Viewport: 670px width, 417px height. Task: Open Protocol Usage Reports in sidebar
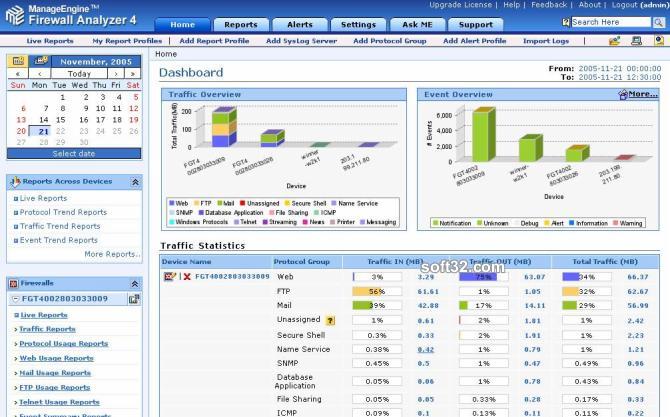pyautogui.click(x=64, y=344)
